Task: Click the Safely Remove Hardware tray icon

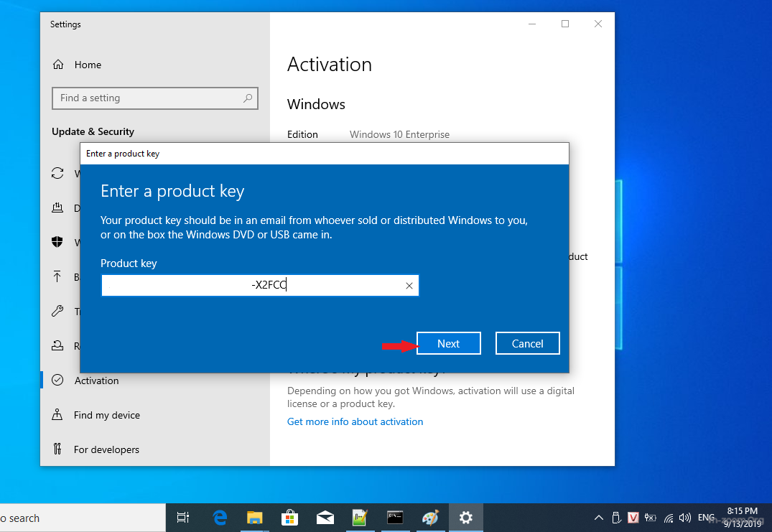Action: point(616,518)
